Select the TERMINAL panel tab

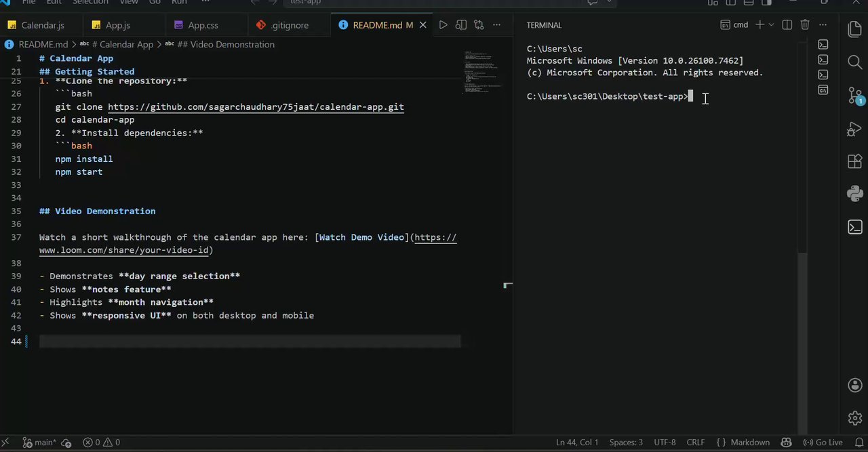[x=544, y=25]
